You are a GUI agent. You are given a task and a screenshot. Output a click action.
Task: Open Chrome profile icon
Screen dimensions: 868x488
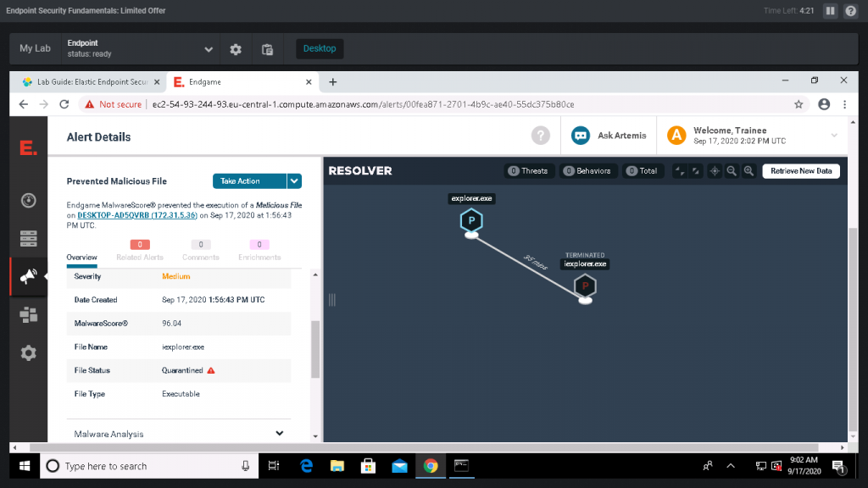click(824, 104)
